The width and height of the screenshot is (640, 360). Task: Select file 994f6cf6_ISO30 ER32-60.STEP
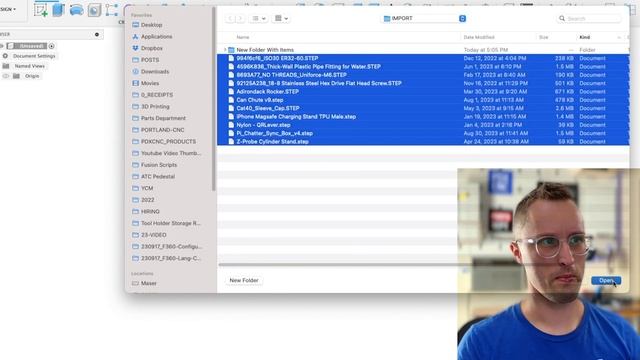click(423, 58)
